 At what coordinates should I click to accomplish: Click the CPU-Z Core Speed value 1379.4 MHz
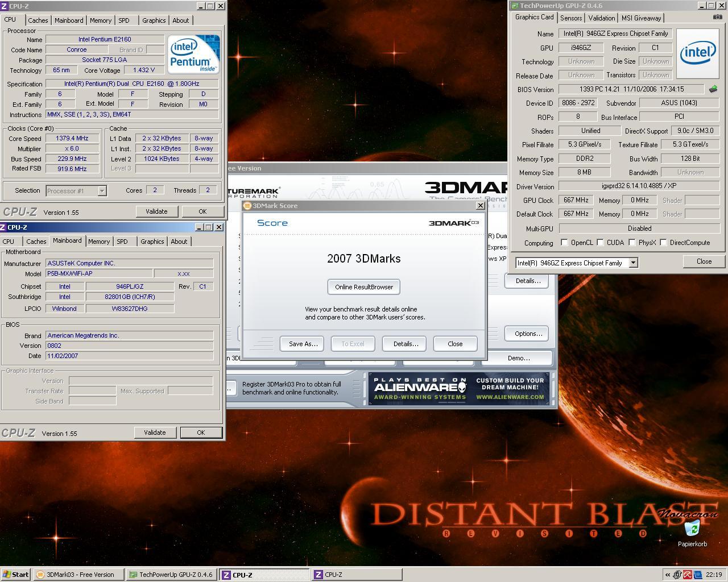[x=72, y=139]
